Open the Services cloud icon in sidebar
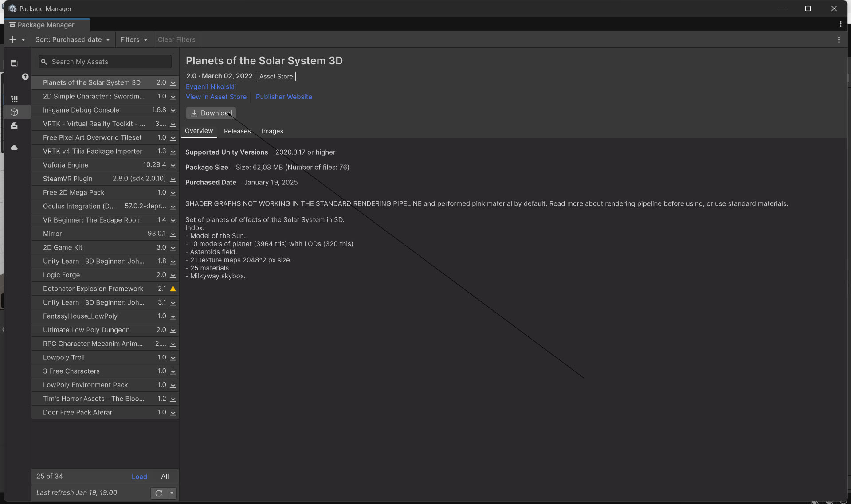The width and height of the screenshot is (851, 504). (x=14, y=148)
